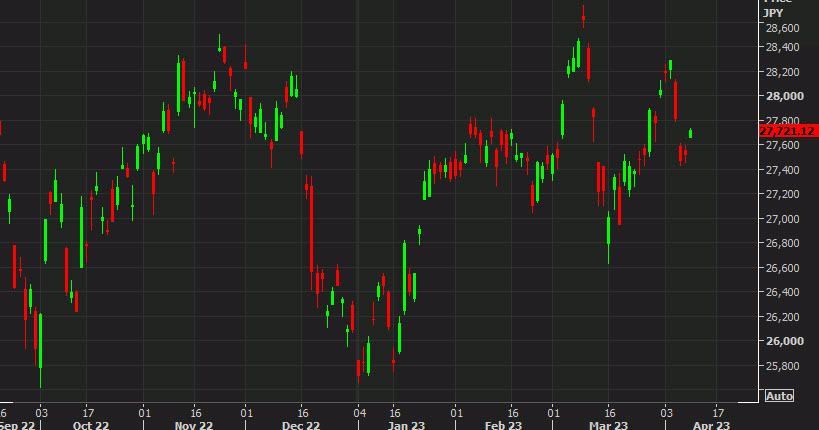Click the 17 date tick in October
This screenshot has width=819, height=430.
point(88,413)
